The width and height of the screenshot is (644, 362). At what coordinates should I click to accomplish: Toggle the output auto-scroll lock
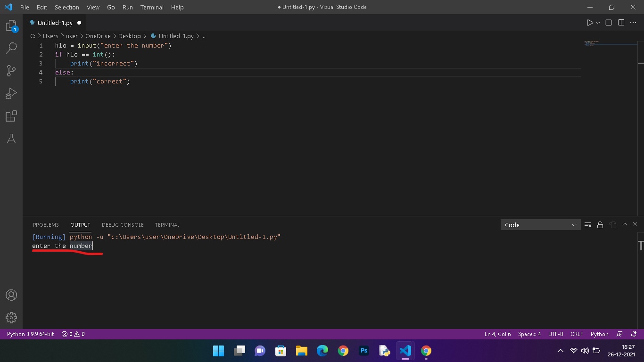tap(600, 225)
